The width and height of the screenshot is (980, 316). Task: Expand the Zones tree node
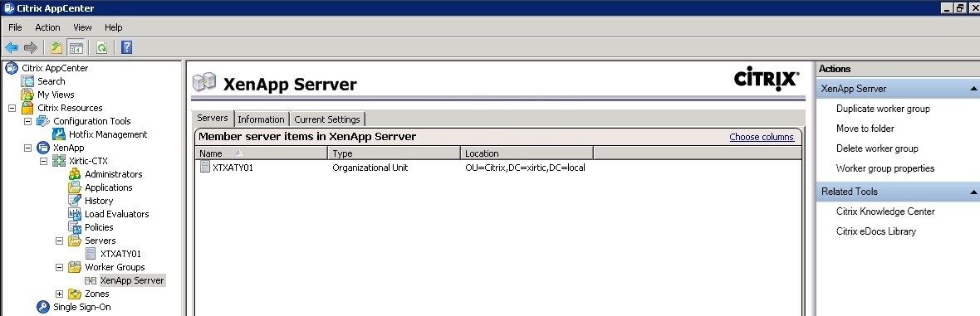pos(59,294)
